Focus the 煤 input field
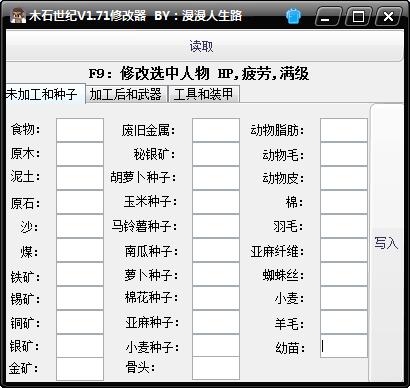The height and width of the screenshot is (388, 410). click(80, 250)
